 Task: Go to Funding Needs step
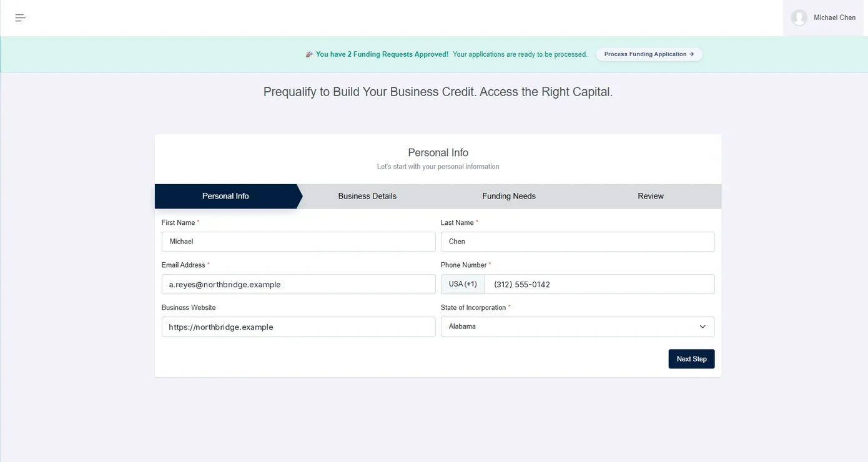[509, 196]
